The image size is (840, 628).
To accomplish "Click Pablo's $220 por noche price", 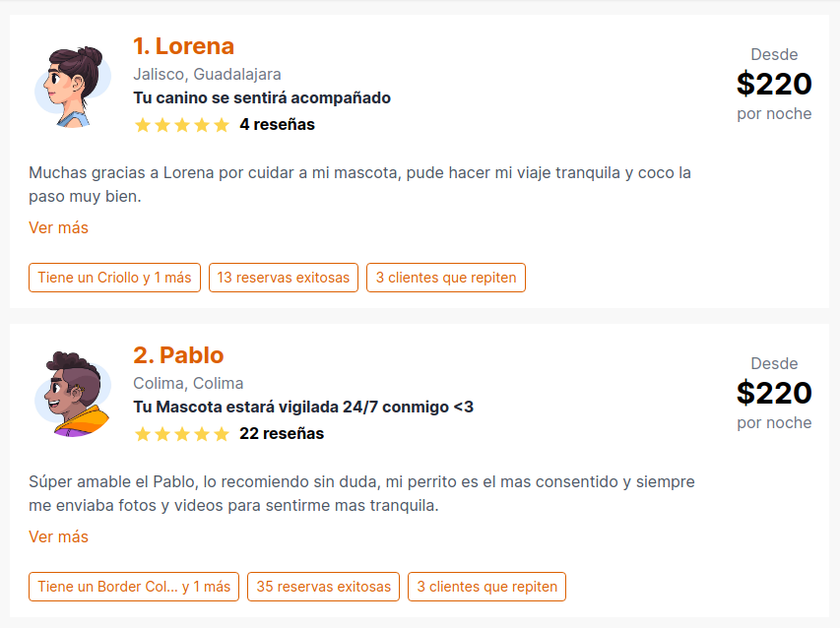I will click(x=774, y=393).
